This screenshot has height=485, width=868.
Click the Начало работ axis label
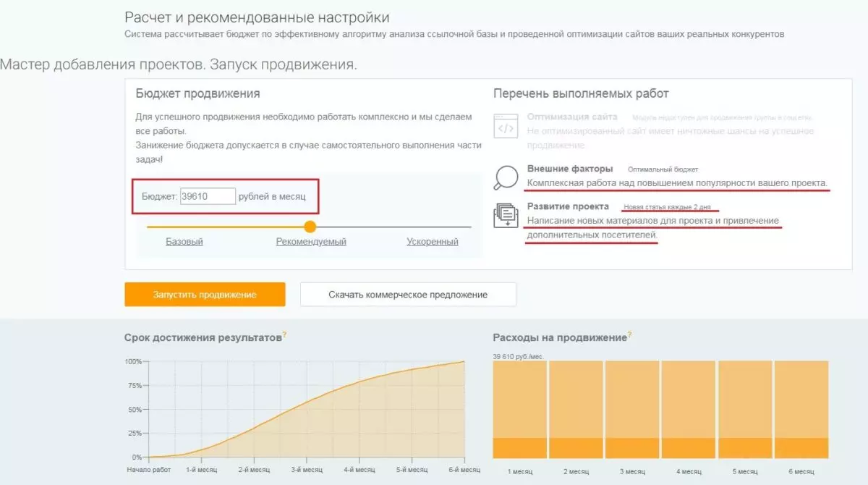click(148, 470)
